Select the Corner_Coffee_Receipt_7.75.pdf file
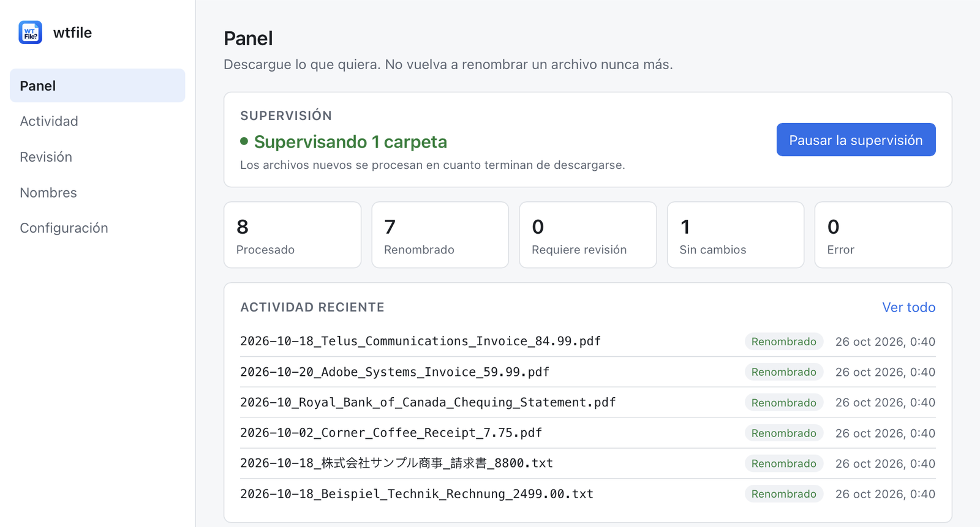This screenshot has width=980, height=527. click(391, 433)
